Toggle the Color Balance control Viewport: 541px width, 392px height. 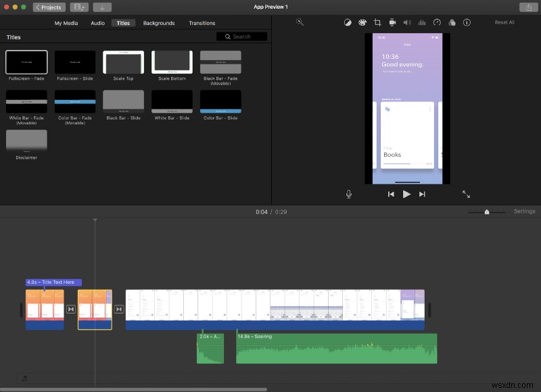(x=348, y=22)
